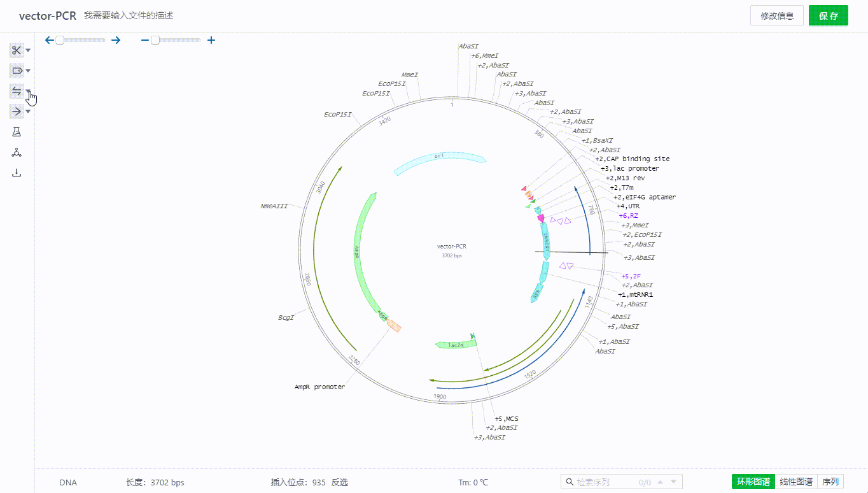
Task: Open the flask experiment tool
Action: (17, 132)
